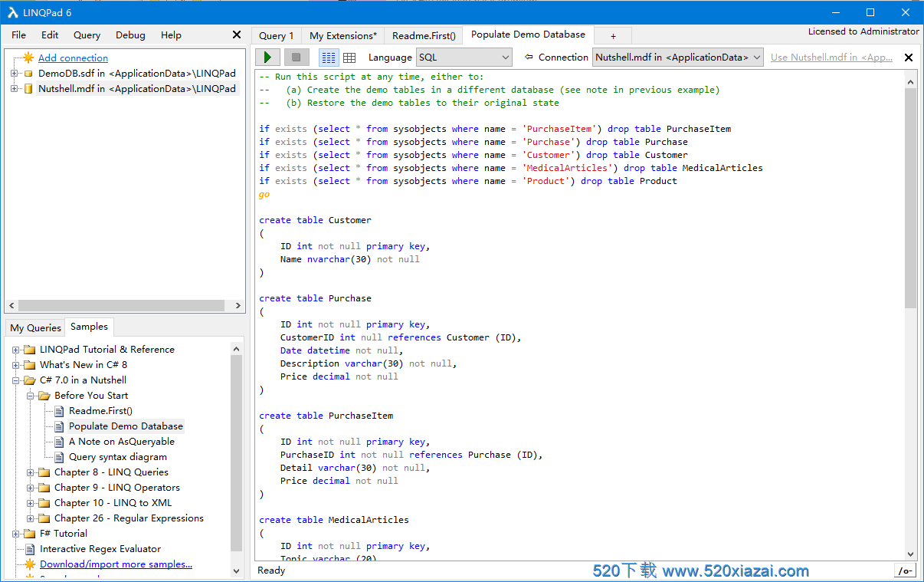Click the Ready text in the status bar

tap(271, 570)
